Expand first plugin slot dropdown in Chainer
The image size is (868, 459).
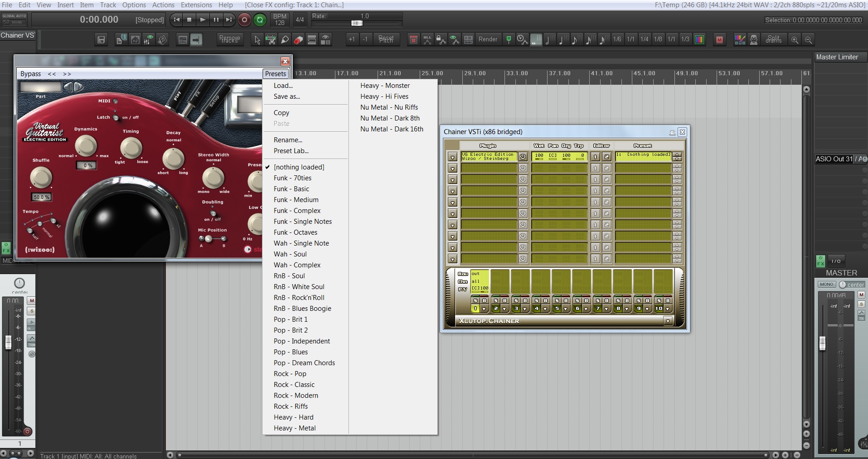pos(452,157)
